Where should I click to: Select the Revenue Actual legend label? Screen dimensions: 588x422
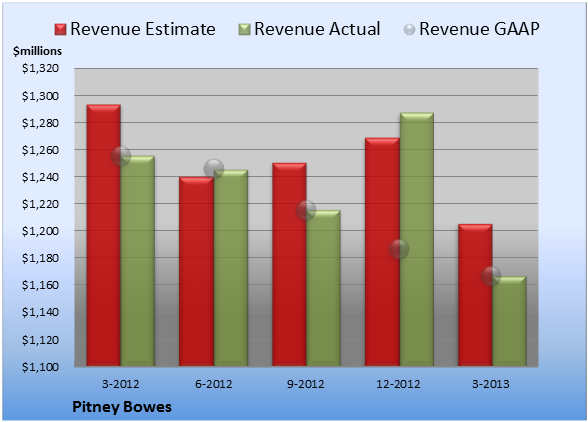[x=317, y=29]
